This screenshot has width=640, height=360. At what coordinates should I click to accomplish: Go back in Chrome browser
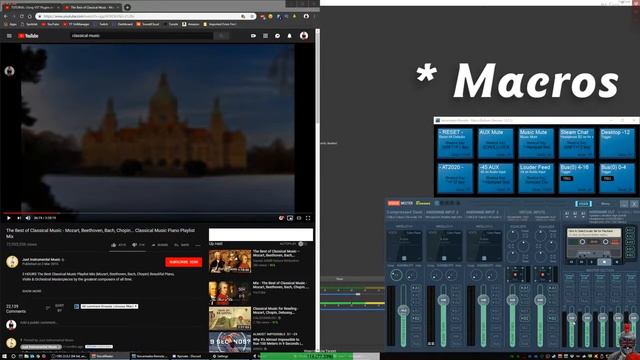click(x=5, y=16)
